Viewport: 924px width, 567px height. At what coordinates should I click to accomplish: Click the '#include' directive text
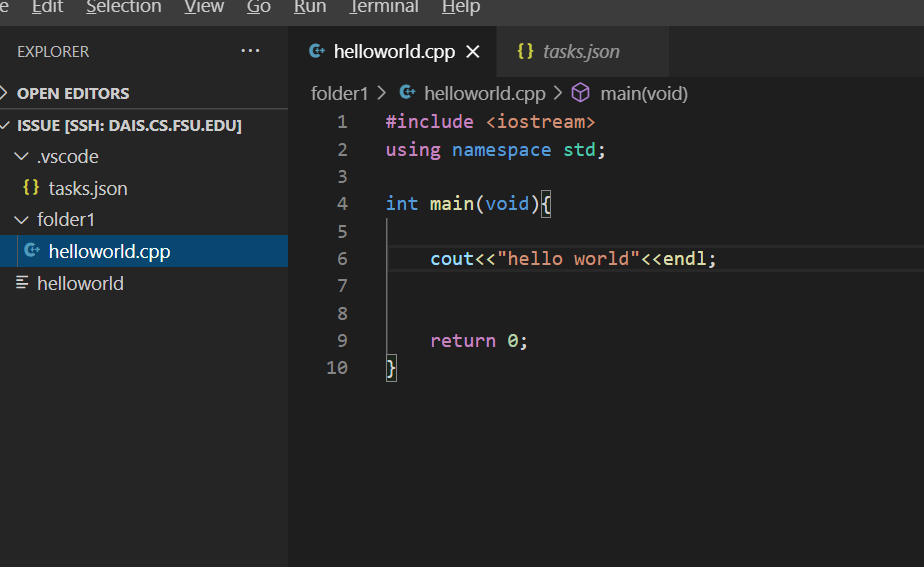pos(430,122)
